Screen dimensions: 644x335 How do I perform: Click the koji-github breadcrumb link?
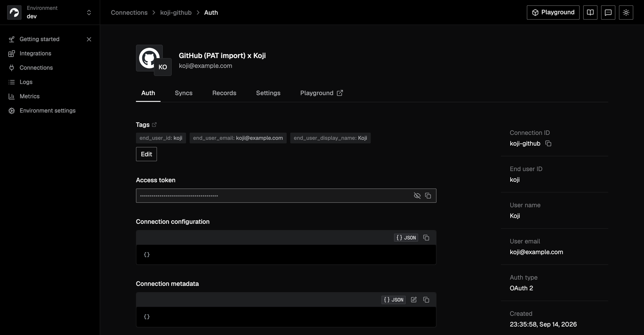[x=176, y=13]
